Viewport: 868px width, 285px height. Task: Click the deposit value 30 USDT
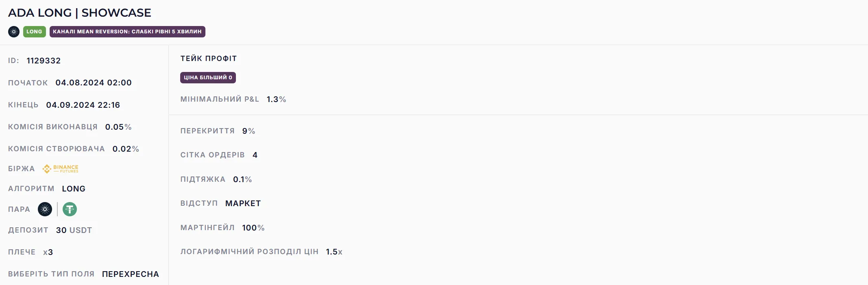[74, 230]
